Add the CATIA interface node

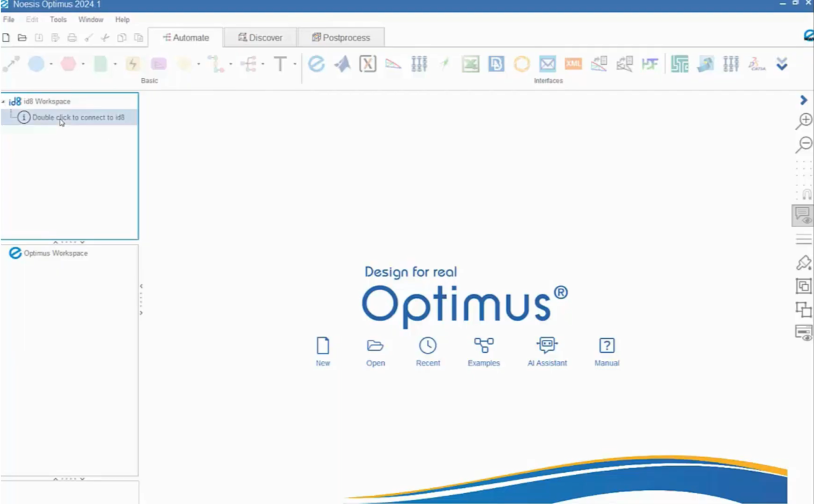tap(757, 64)
